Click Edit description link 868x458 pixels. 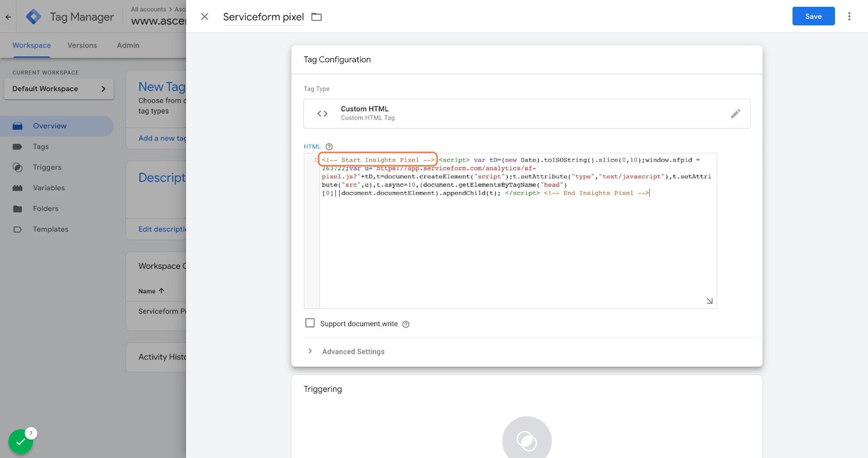coord(162,229)
